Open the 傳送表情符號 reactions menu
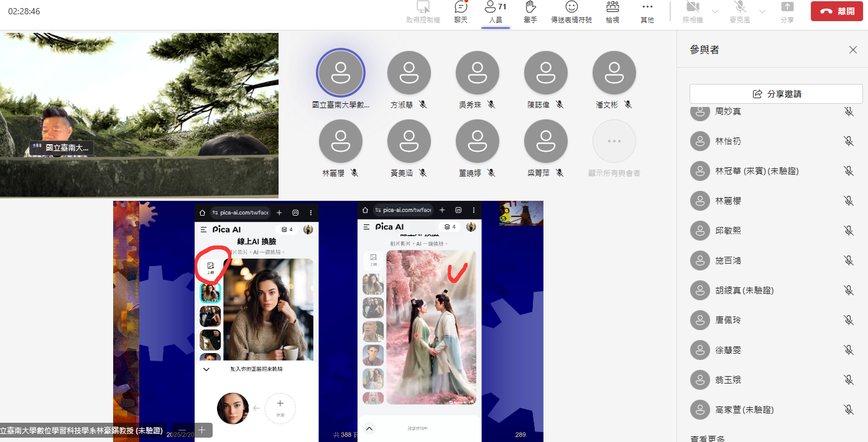The image size is (868, 442). [x=571, y=12]
